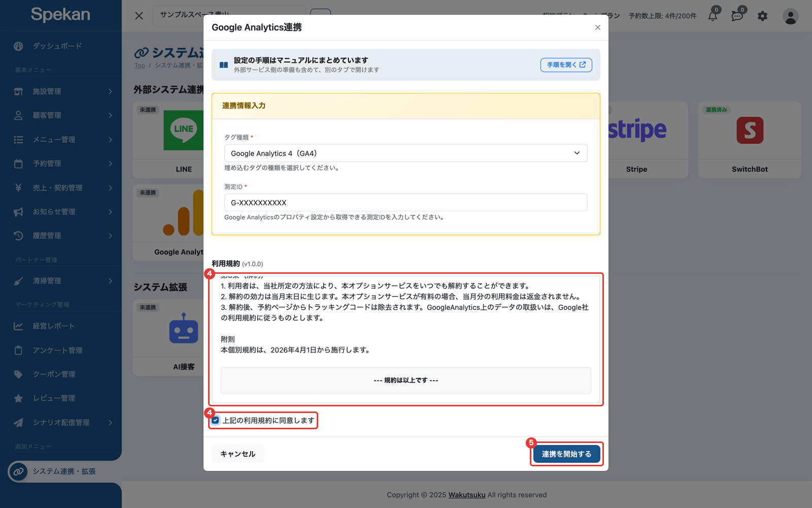The image size is (812, 508).
Task: Expand メニュー管理 menu chevron
Action: tap(110, 140)
